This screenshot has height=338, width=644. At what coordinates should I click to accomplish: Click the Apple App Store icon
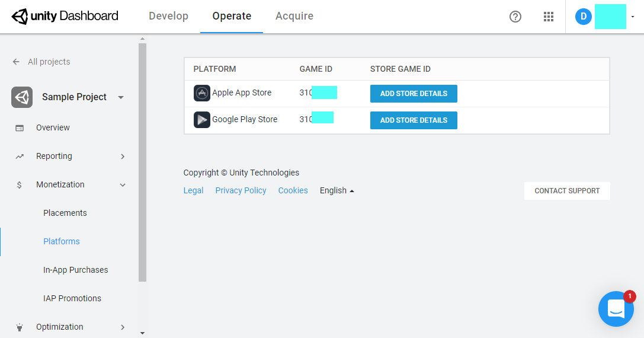click(201, 93)
